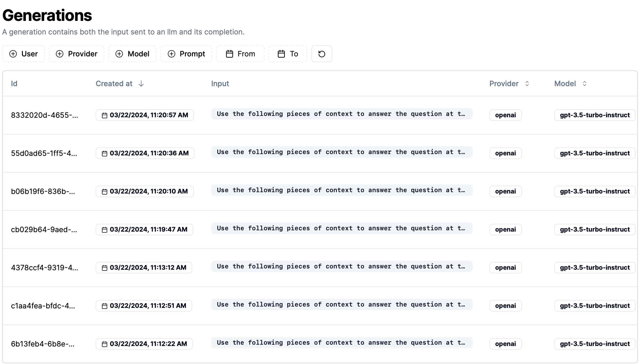This screenshot has height=364, width=639.
Task: Click the plus icon on Provider filter
Action: coord(60,54)
